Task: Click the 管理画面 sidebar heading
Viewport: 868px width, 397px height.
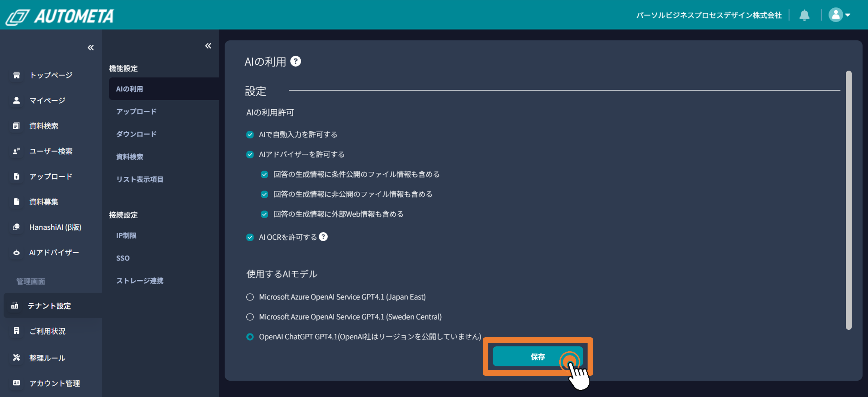Action: coord(31,281)
